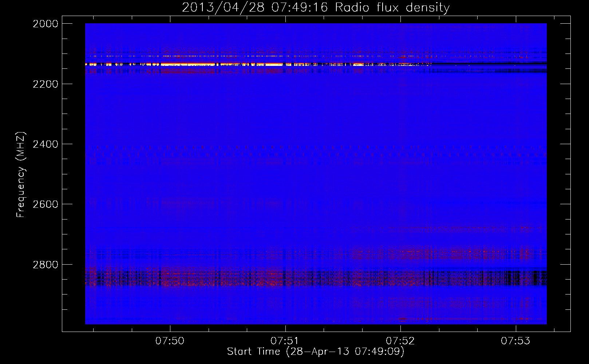589x364 pixels.
Task: Click the 07:50 time tick label
Action: pyautogui.click(x=170, y=341)
